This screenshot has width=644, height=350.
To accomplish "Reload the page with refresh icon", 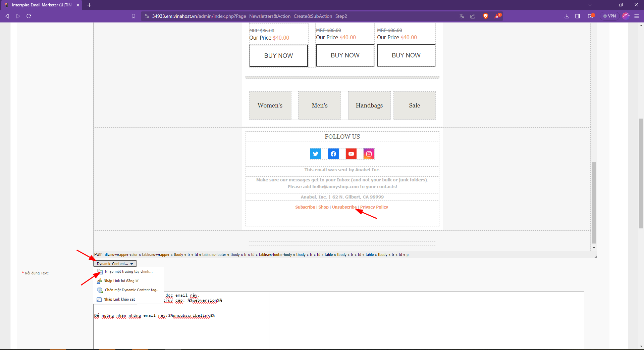I will pyautogui.click(x=29, y=16).
